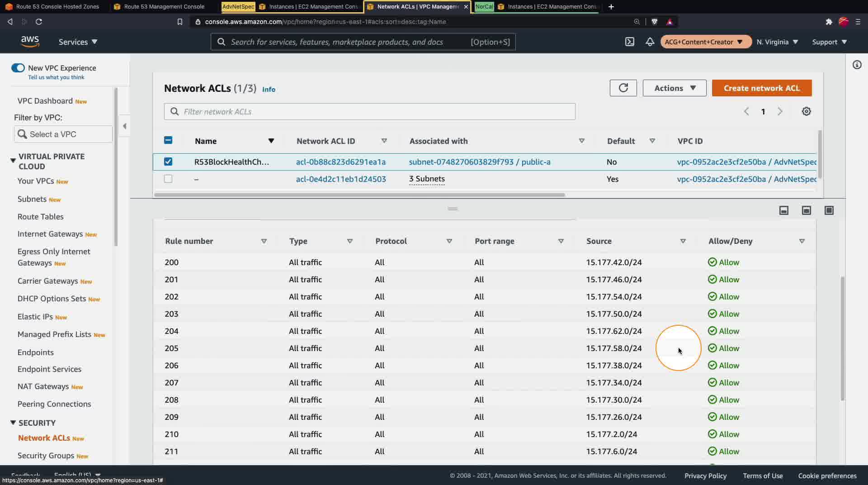868x485 pixels.
Task: Focus the Filter network ACLs field
Action: point(369,111)
